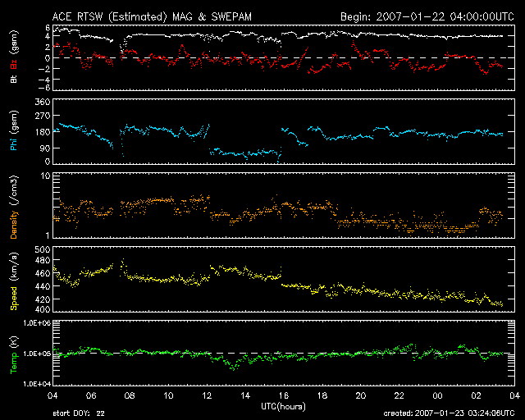Click the '480' tick label on Speed axis

43,260
